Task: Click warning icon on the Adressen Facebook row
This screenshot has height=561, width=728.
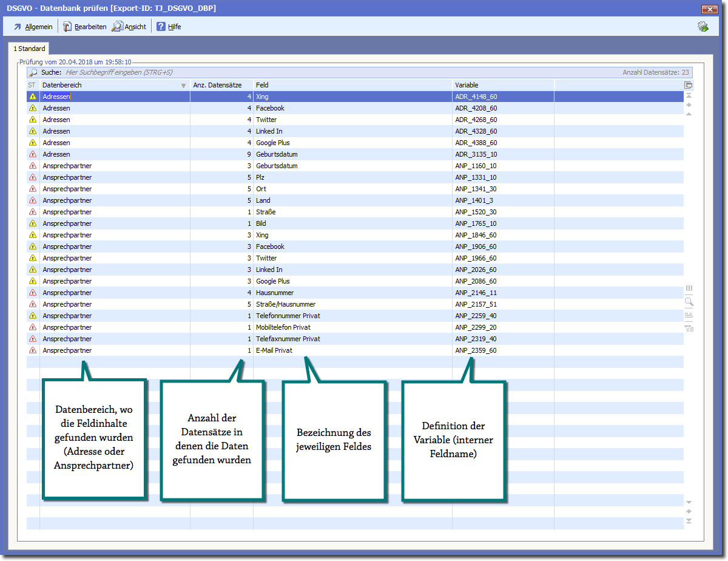Action: pyautogui.click(x=33, y=108)
